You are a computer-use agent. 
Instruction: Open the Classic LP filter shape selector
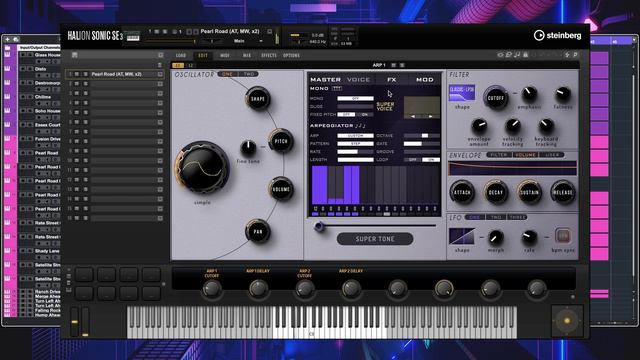point(462,93)
